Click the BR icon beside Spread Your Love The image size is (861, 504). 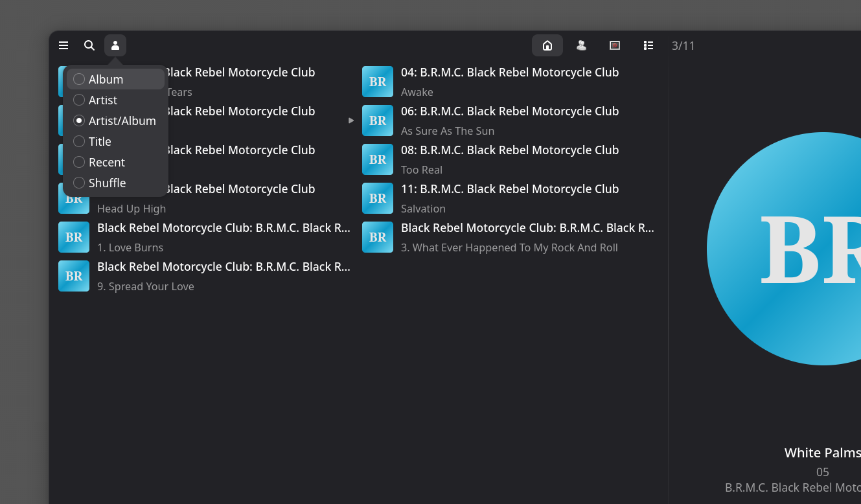74,276
